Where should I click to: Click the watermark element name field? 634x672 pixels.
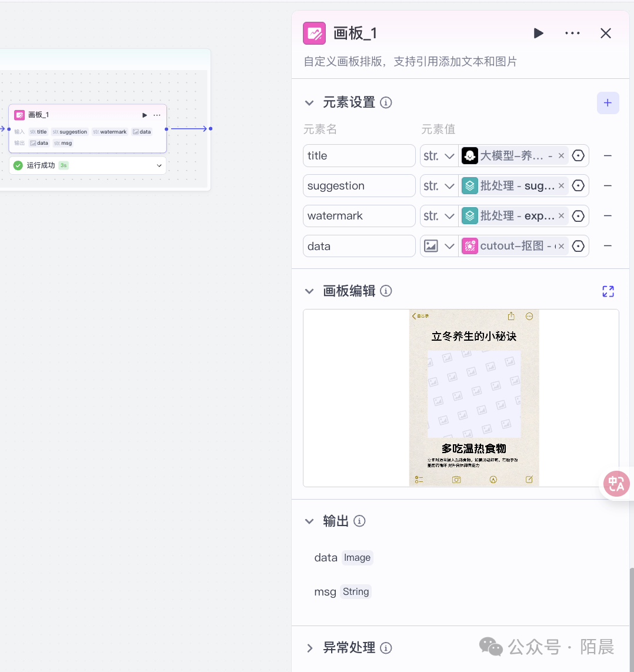pyautogui.click(x=359, y=216)
